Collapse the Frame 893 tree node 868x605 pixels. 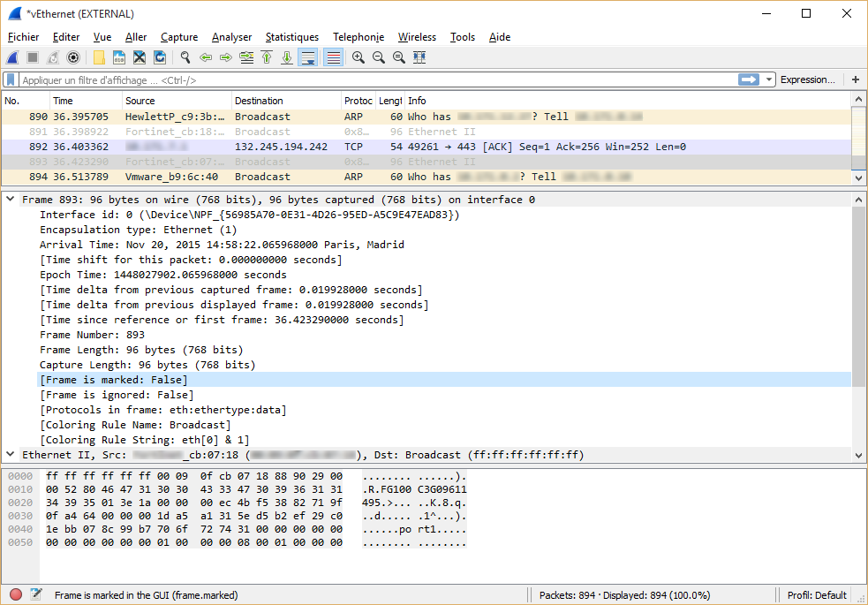[10, 200]
